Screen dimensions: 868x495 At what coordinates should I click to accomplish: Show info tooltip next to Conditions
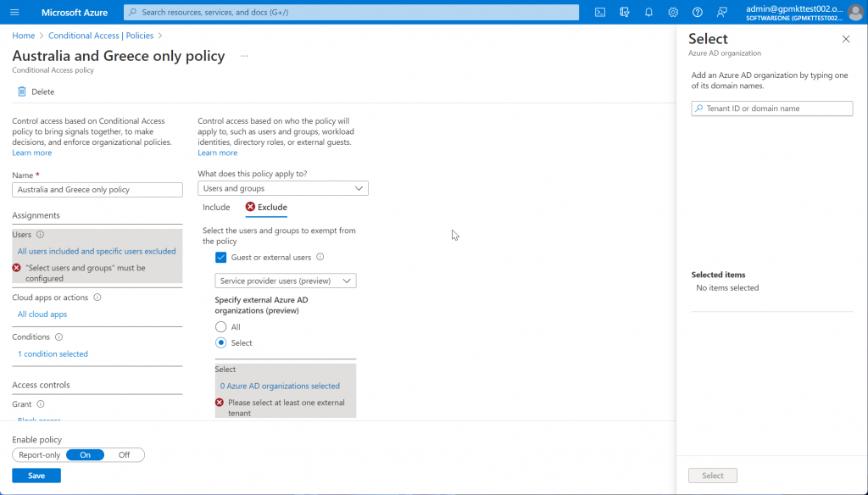58,336
